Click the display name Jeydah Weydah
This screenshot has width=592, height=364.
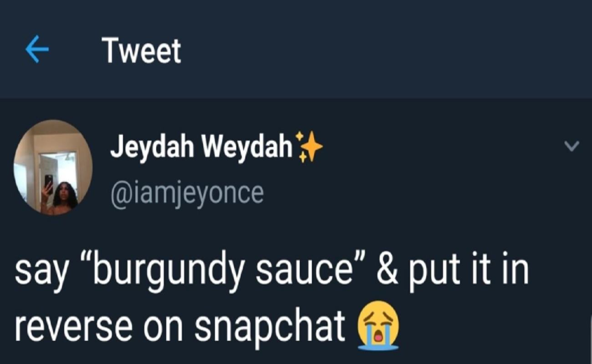[x=200, y=147]
